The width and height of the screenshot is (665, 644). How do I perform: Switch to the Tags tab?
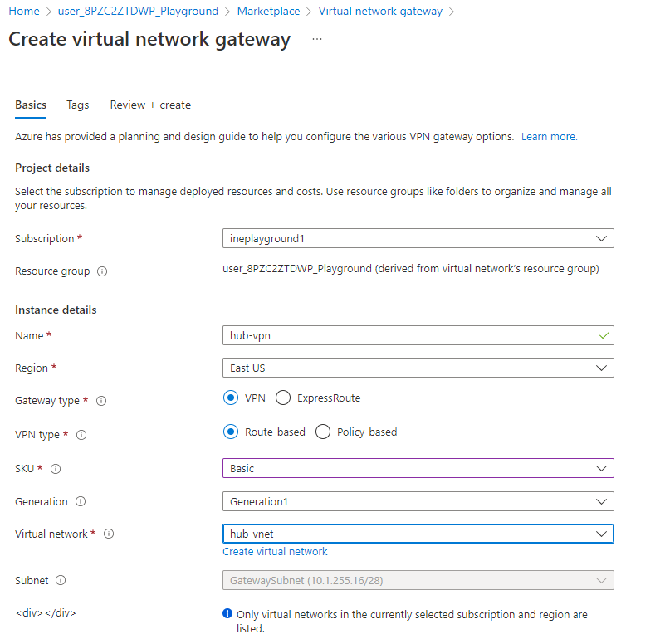click(78, 105)
